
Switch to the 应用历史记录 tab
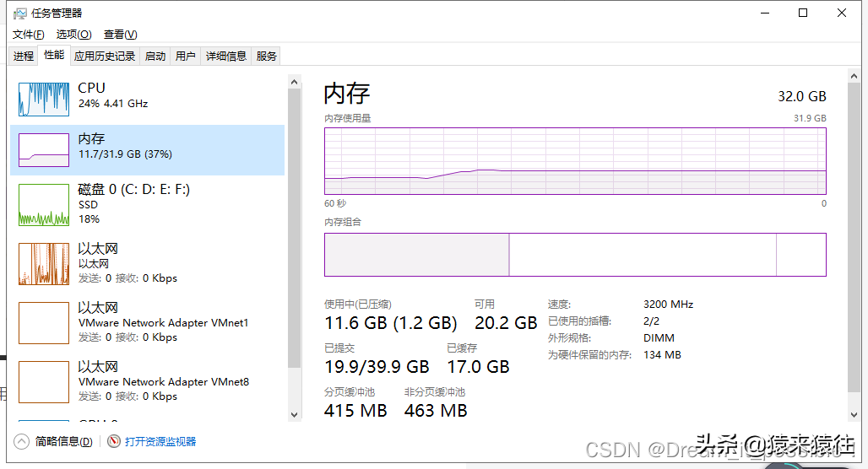coord(105,57)
